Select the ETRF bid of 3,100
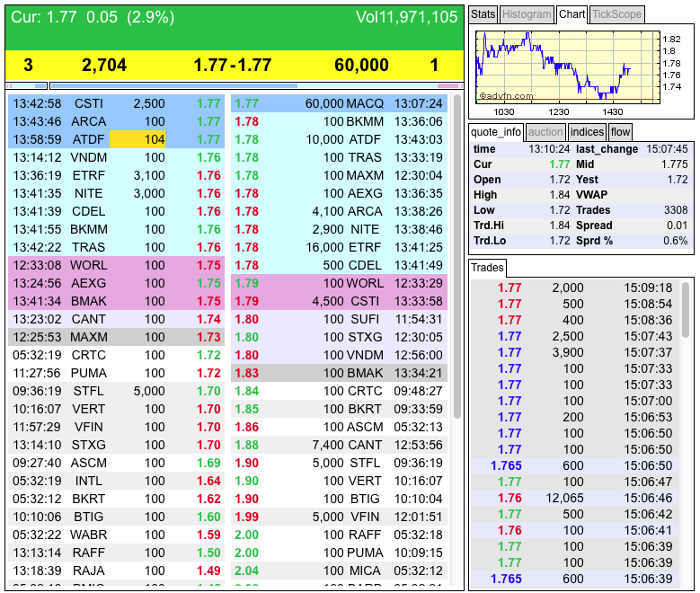Screen dimensions: 700x593 pos(116,175)
